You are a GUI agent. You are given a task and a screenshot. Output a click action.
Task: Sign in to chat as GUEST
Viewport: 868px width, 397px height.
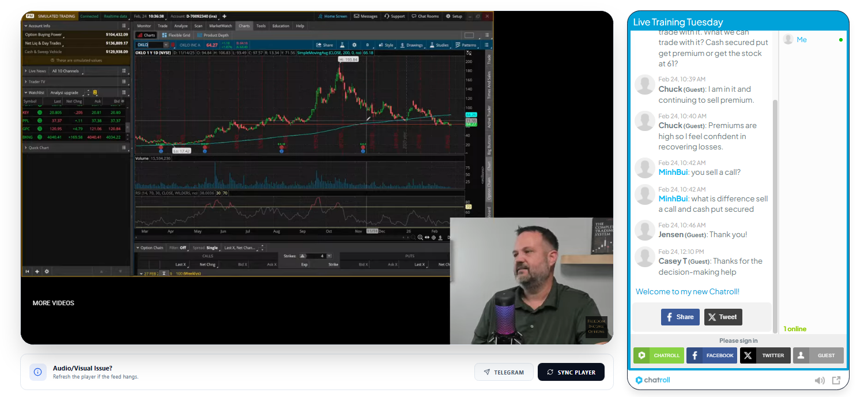coord(818,355)
